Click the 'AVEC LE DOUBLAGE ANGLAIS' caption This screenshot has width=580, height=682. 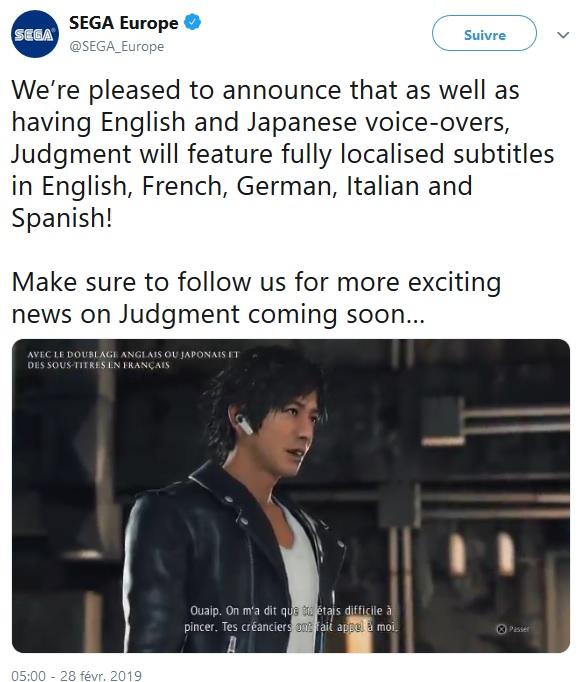point(133,360)
